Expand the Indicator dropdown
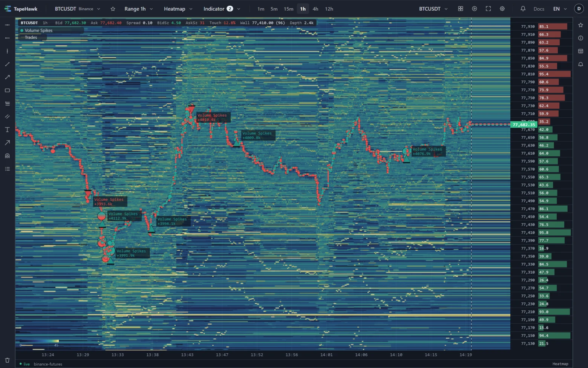Viewport: 588px width, 368px height. tap(222, 9)
